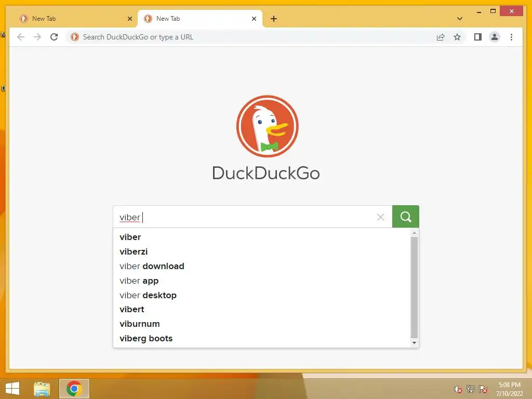Open the Windows Start button
The image size is (532, 399).
[12, 389]
